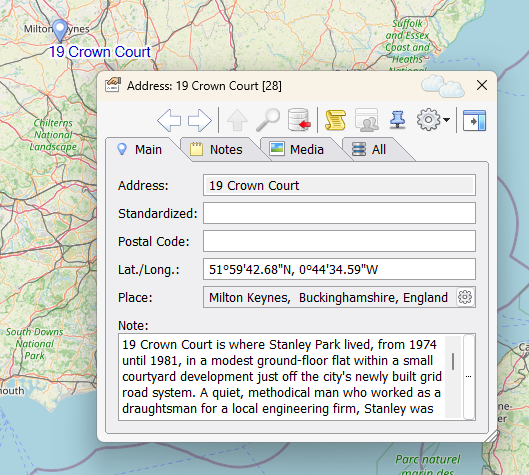Click the blue map pin at Milton Keynes
Screen dimensions: 529x475
pos(60,31)
